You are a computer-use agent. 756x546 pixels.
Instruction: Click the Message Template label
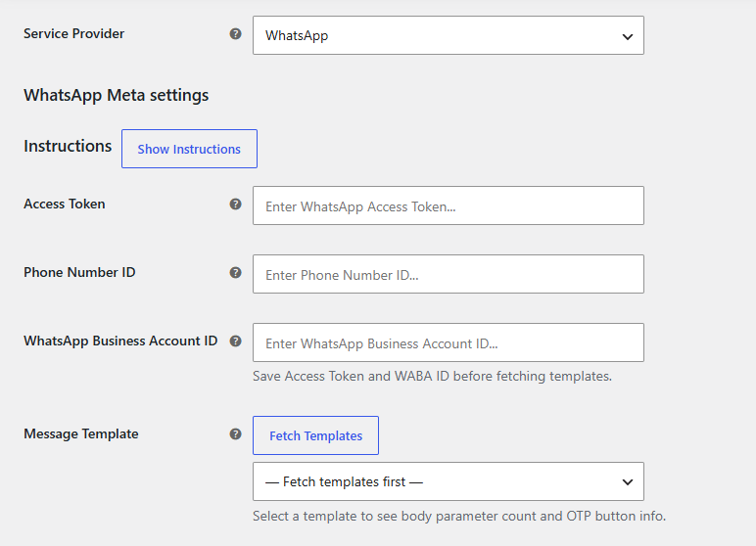point(81,433)
